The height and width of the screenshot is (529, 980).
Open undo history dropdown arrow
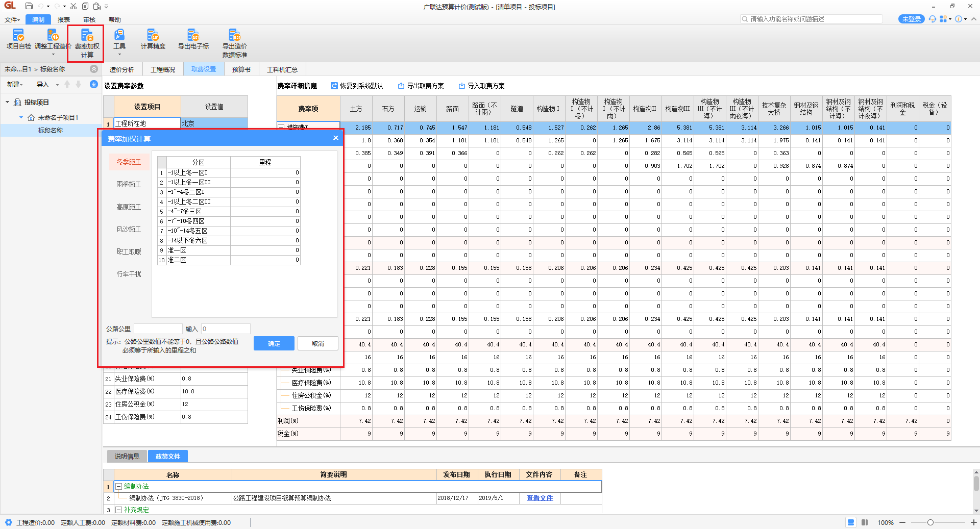click(x=48, y=7)
